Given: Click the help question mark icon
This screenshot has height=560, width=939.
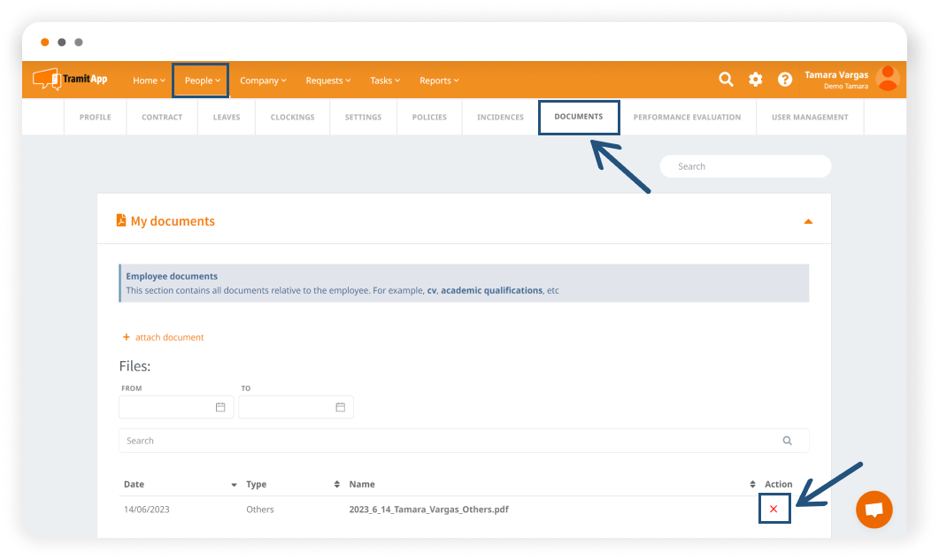Looking at the screenshot, I should [x=785, y=80].
